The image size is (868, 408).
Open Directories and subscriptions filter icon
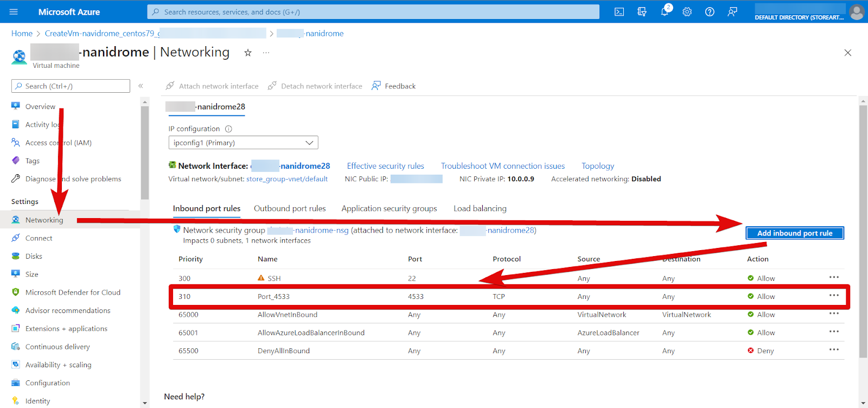coord(642,11)
